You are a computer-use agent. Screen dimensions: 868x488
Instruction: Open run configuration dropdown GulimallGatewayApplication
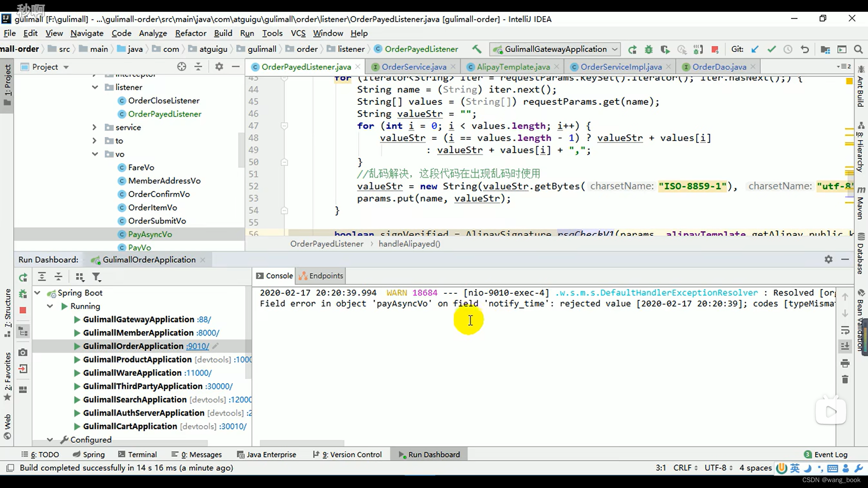[555, 49]
